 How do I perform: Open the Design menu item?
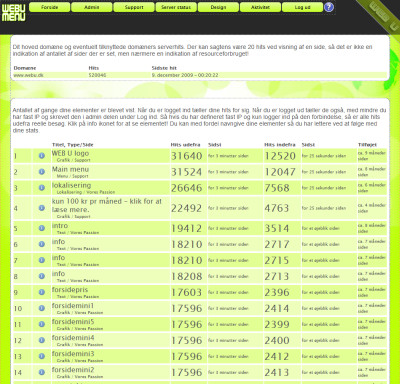point(218,7)
